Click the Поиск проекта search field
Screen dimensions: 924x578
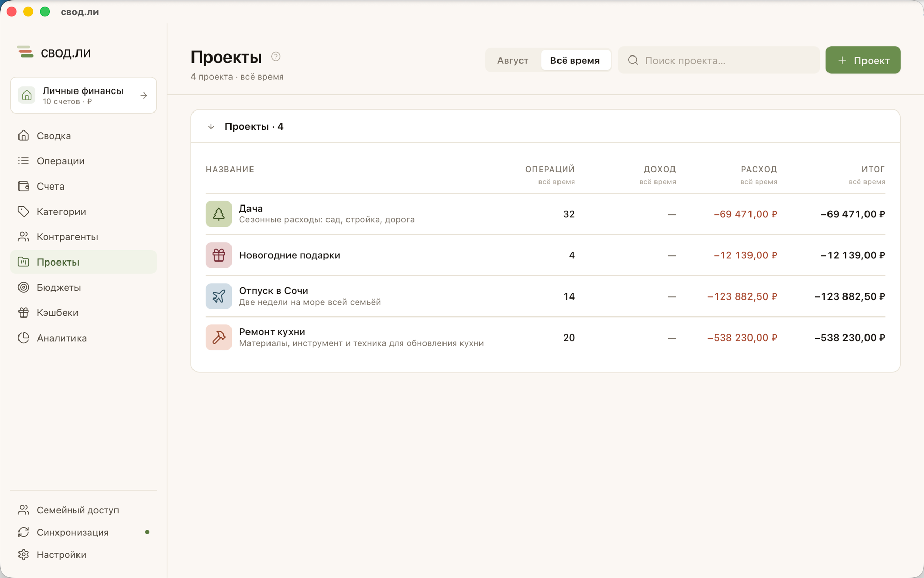tap(719, 60)
